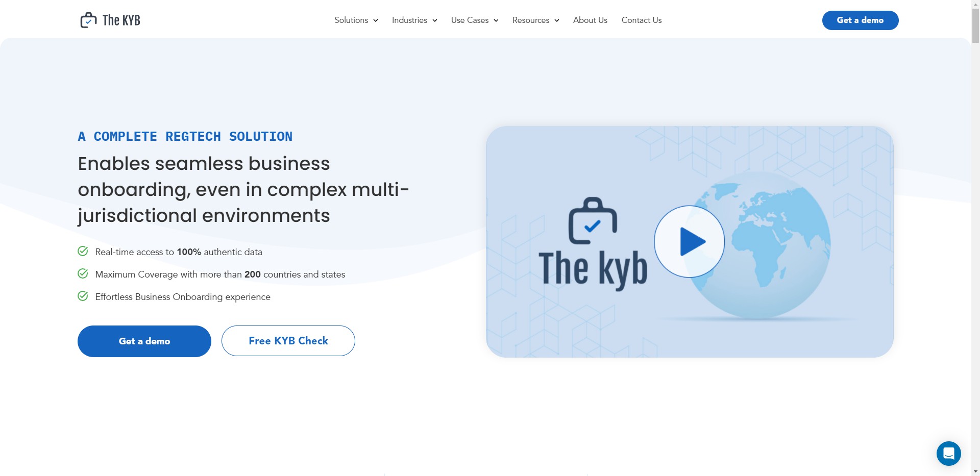Open the chat widget bubble

click(949, 454)
